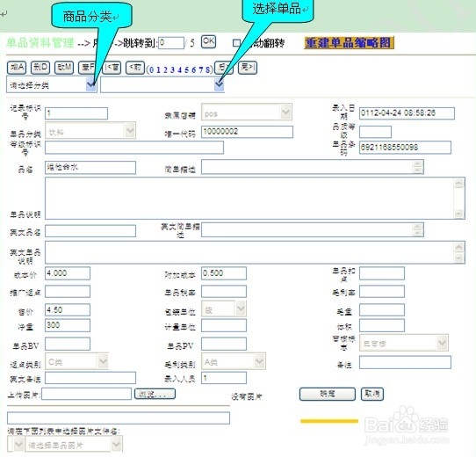The width and height of the screenshot is (476, 457).
Task: Open the 请选择单品图片 dropdown
Action: 74,445
